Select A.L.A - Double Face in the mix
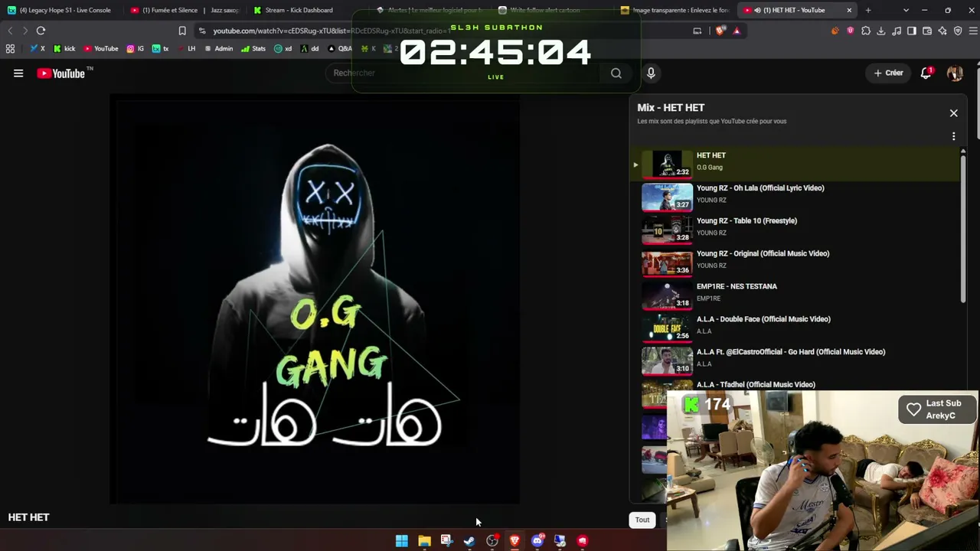Screen dimensions: 980x551 [796, 328]
